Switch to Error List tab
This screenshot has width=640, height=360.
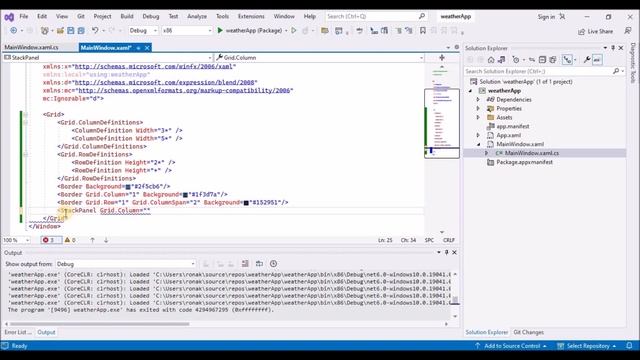point(18,332)
